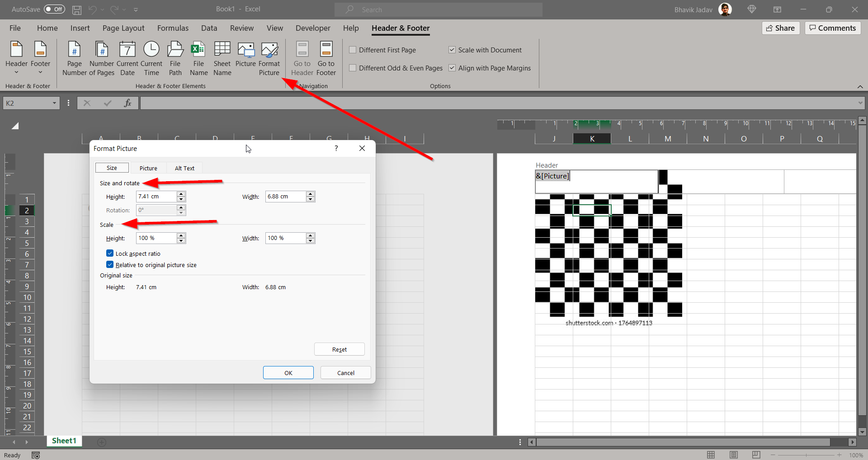Switch to Normal view in status bar
Screen dimensions: 868x460
coord(711,455)
